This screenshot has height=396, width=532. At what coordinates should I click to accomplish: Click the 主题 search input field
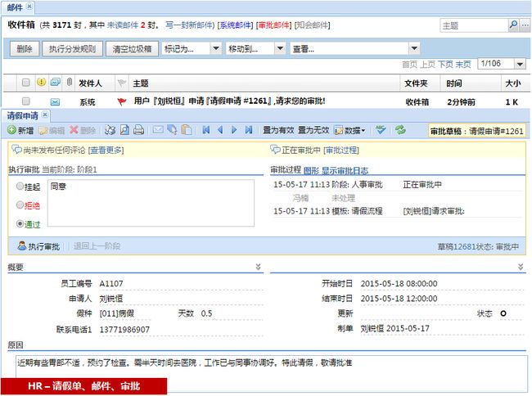tap(475, 25)
